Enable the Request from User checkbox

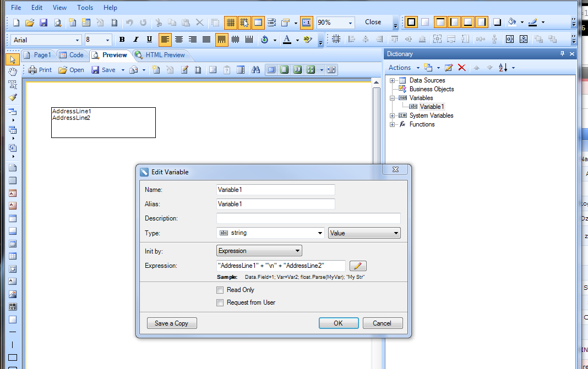tap(220, 302)
